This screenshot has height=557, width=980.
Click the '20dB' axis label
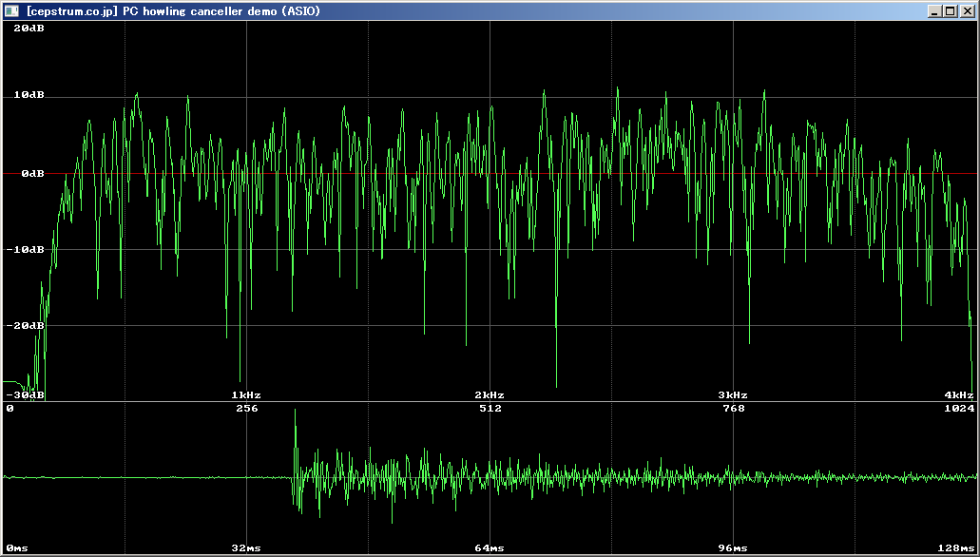pos(29,28)
